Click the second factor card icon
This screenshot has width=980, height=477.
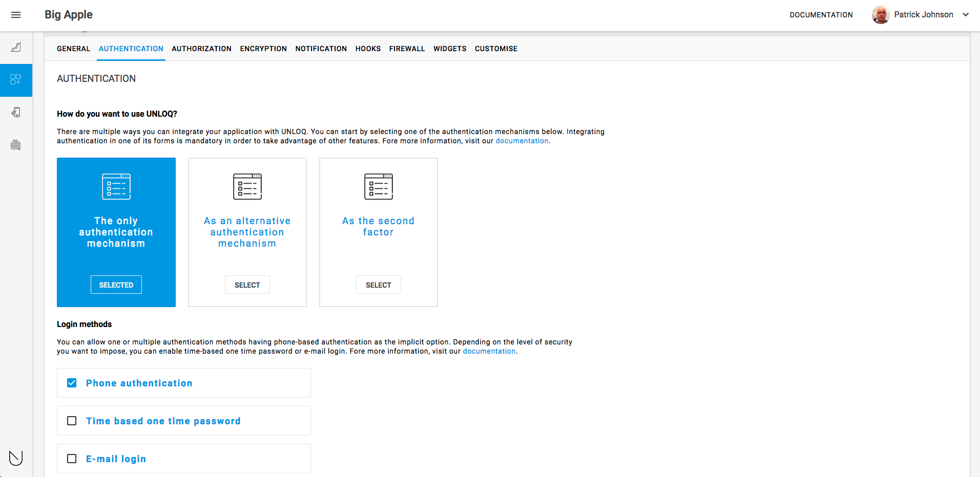point(379,186)
